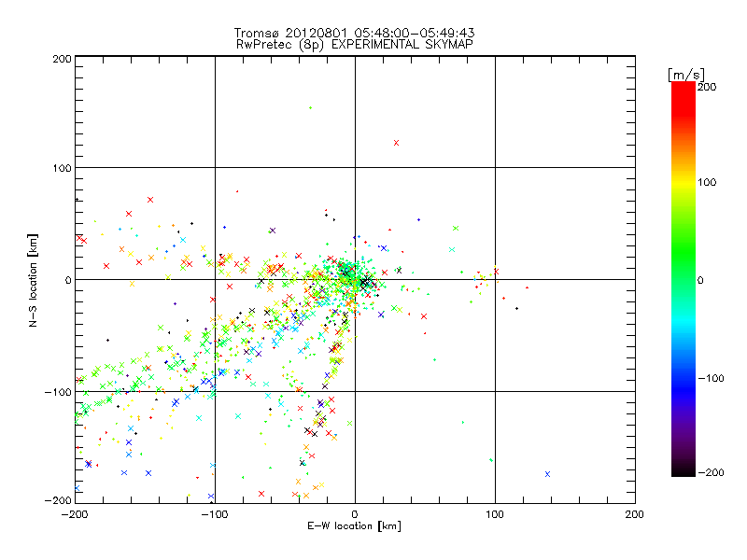Click the 100 tick label on N-S axis
The height and width of the screenshot is (560, 747).
62,168
